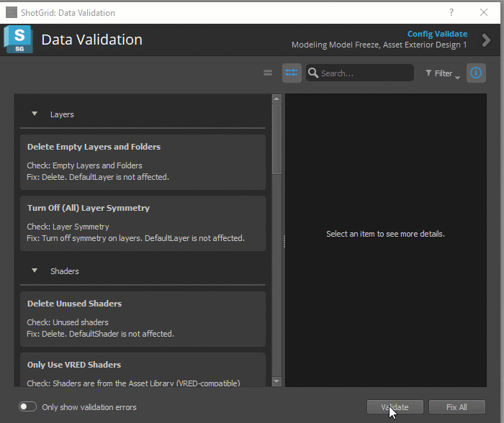
Task: Click the vertical scrollbar thumb
Action: click(x=276, y=139)
